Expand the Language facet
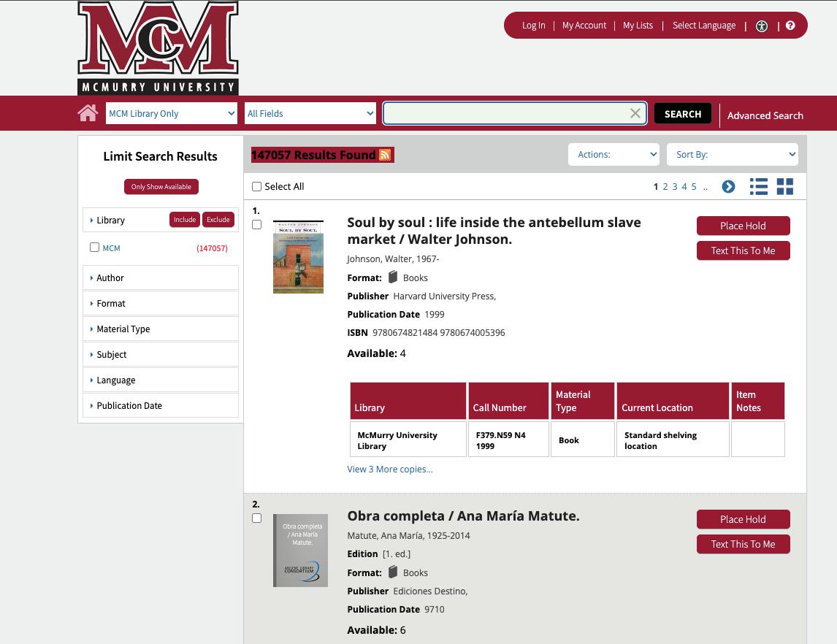 (161, 380)
